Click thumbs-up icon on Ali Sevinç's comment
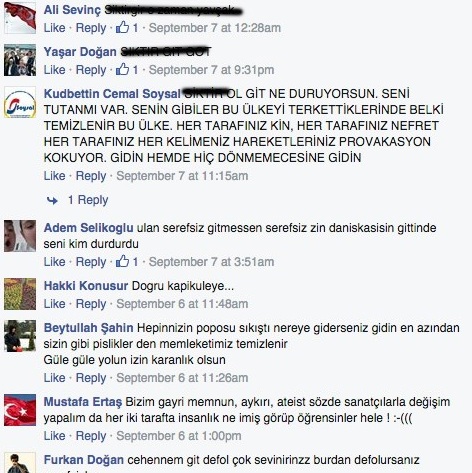 point(122,27)
